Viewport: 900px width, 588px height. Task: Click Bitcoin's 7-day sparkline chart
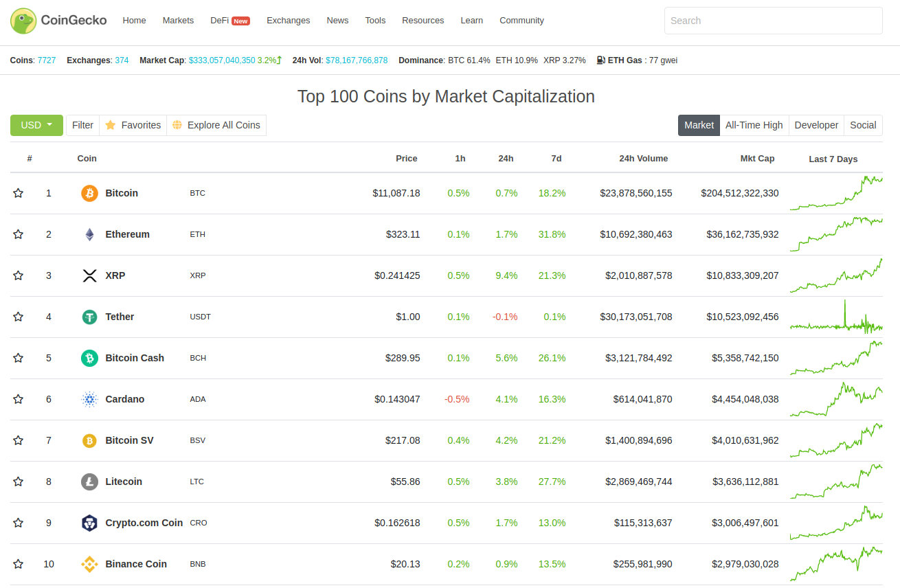tap(836, 193)
